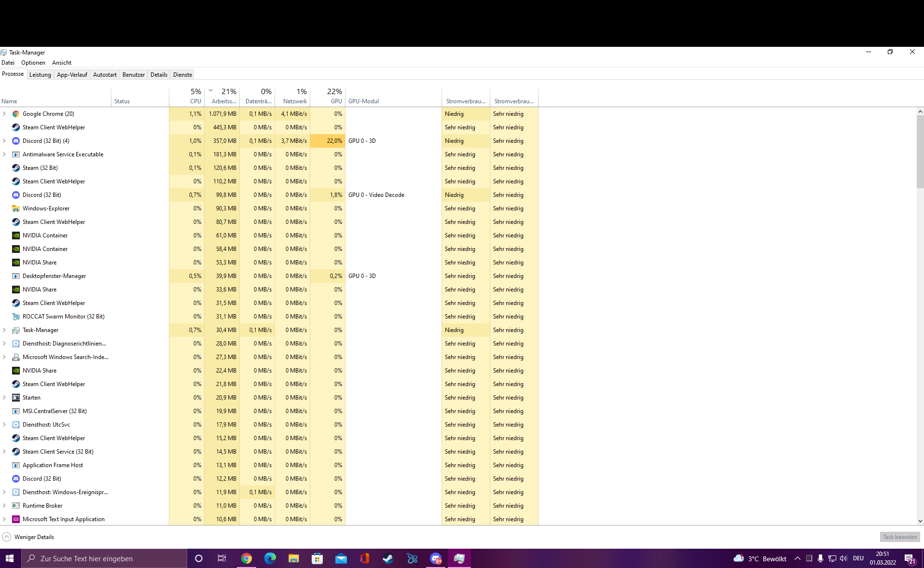924x568 pixels.
Task: Open Discord from the taskbar
Action: 436,558
